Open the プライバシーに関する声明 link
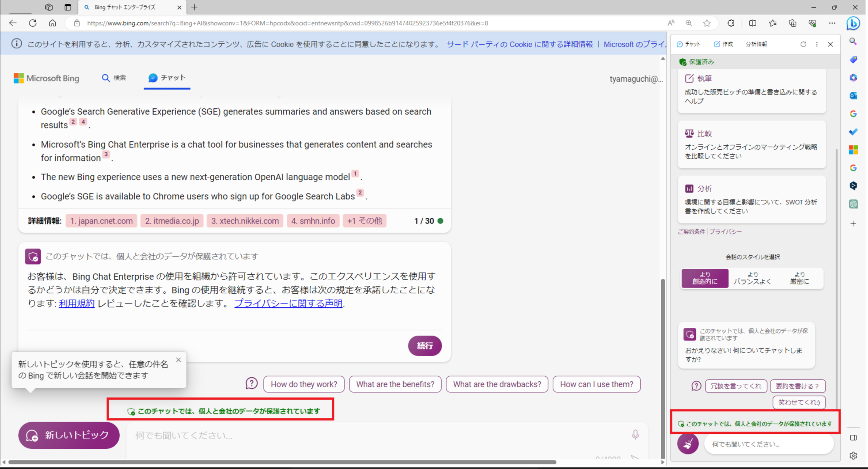This screenshot has height=469, width=868. pyautogui.click(x=288, y=303)
